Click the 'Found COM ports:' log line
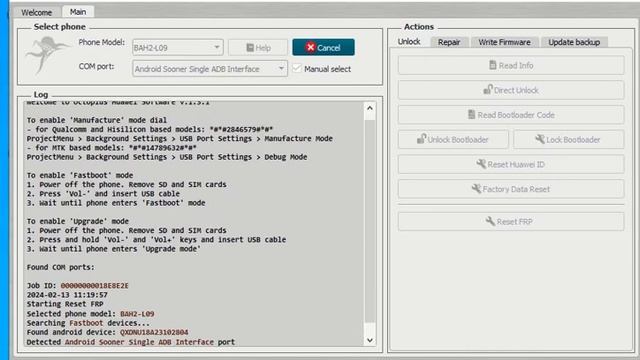Screen dimensions: 640x360 pos(60,267)
